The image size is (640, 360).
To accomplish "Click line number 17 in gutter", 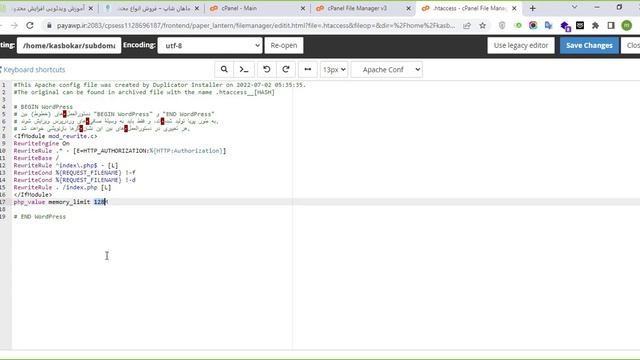I will click(x=4, y=202).
